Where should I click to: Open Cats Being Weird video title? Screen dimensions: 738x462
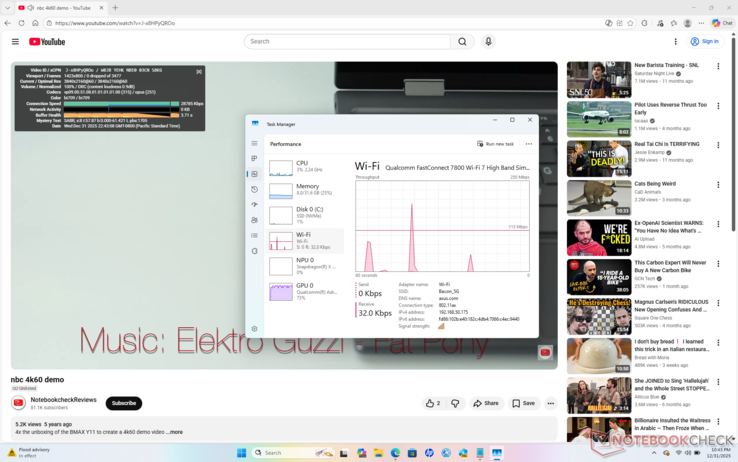click(x=655, y=183)
